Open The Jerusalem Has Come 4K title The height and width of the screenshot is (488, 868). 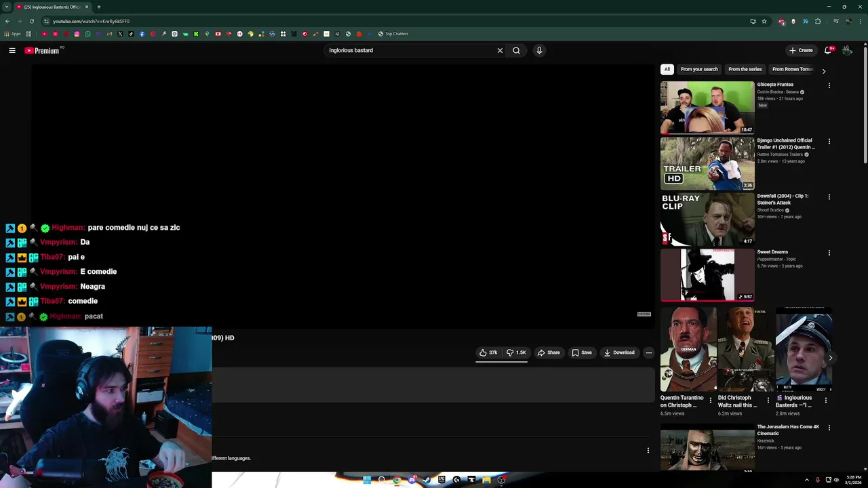click(788, 430)
